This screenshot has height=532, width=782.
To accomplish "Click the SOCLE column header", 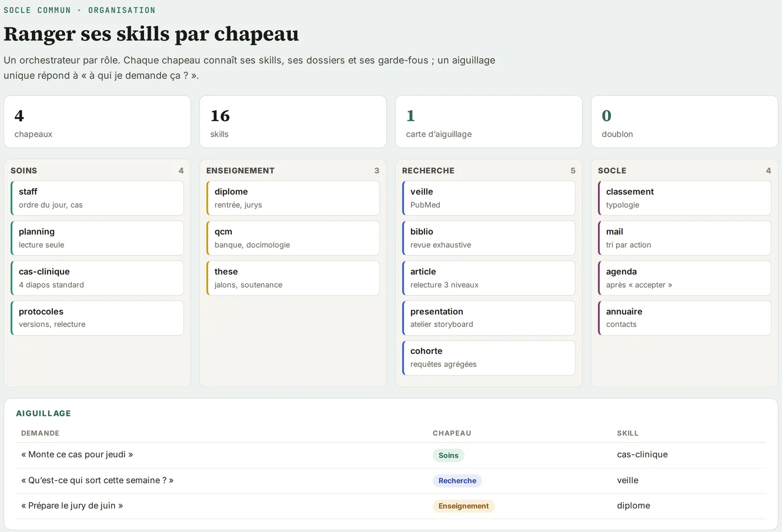I will point(612,170).
